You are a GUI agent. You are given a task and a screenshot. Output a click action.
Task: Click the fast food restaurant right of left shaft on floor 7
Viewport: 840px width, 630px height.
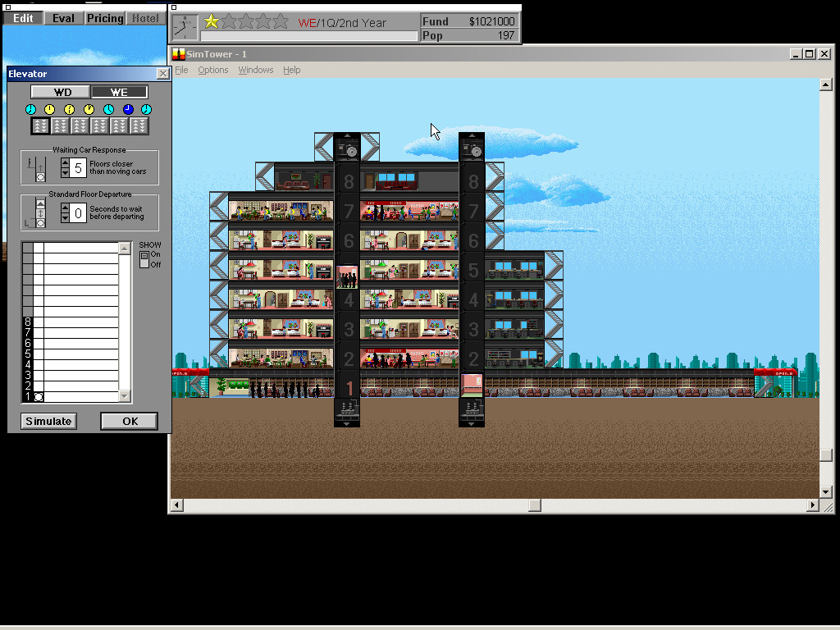point(409,211)
